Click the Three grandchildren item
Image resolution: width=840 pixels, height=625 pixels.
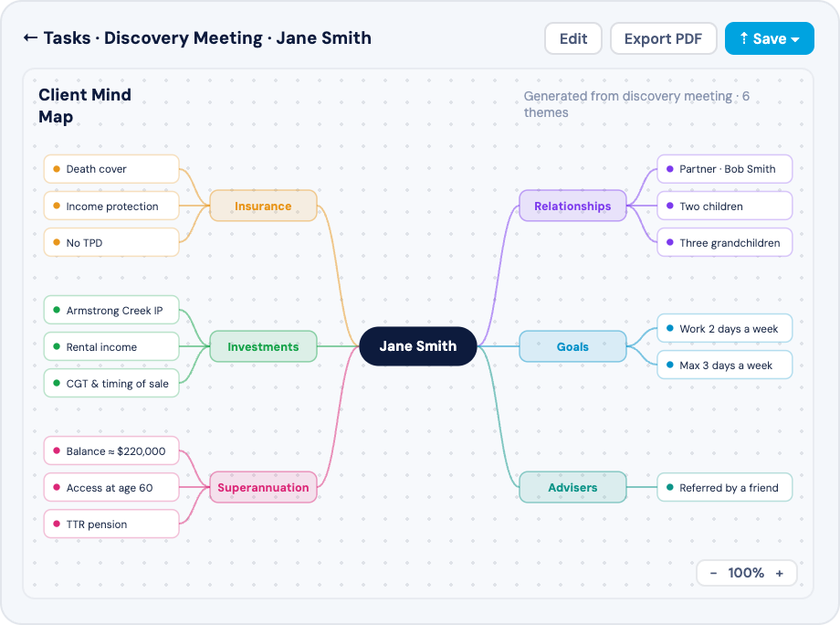pos(725,243)
